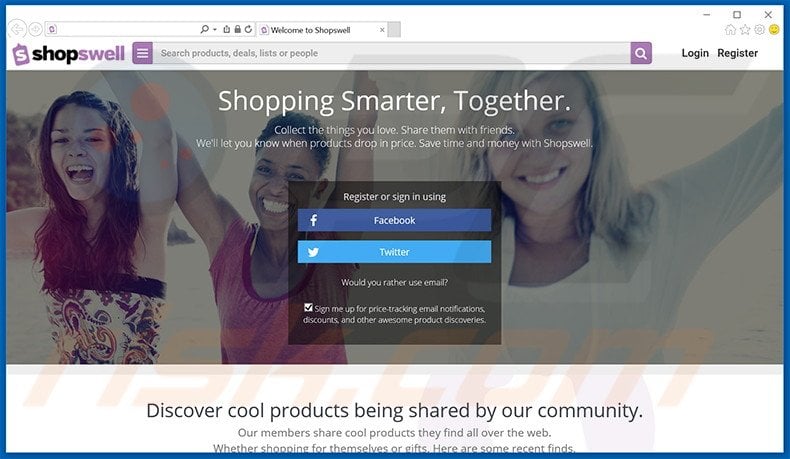The height and width of the screenshot is (459, 790).
Task: Click the compatibility icon next to lock
Action: coord(227,29)
